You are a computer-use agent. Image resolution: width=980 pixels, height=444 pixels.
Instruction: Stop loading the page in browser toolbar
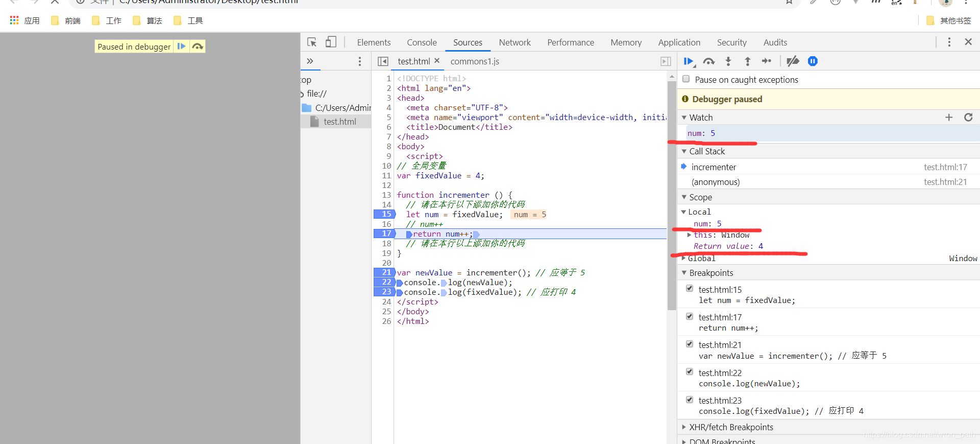point(55,2)
